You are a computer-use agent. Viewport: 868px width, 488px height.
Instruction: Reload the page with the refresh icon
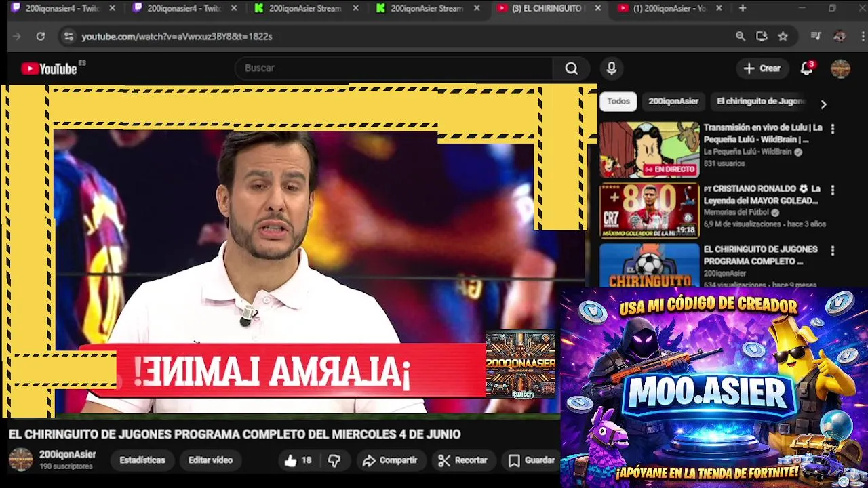click(x=41, y=37)
